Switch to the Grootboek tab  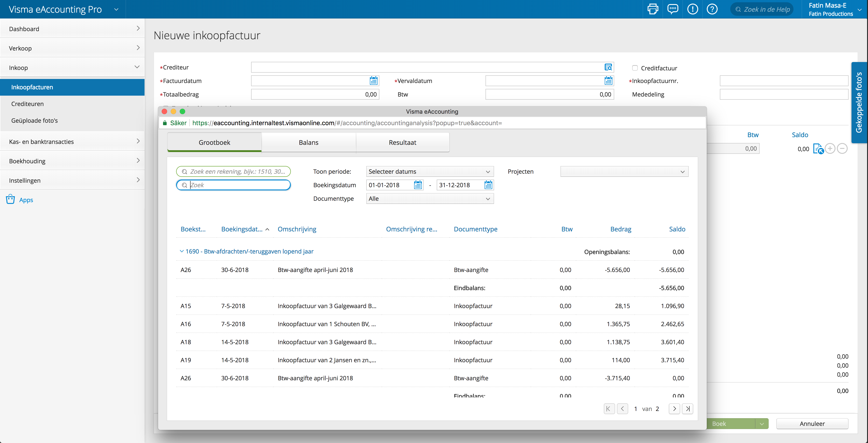coord(214,142)
